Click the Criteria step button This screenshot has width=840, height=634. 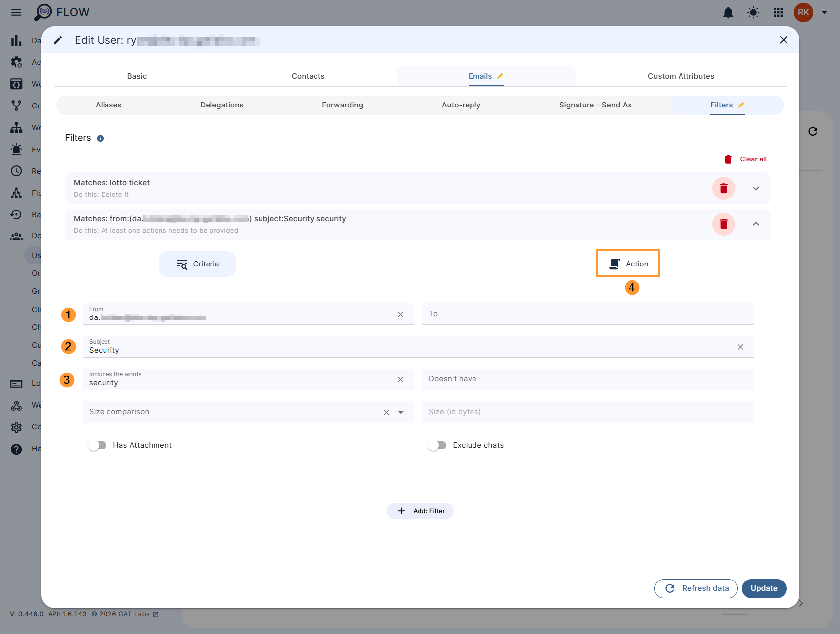(x=198, y=264)
